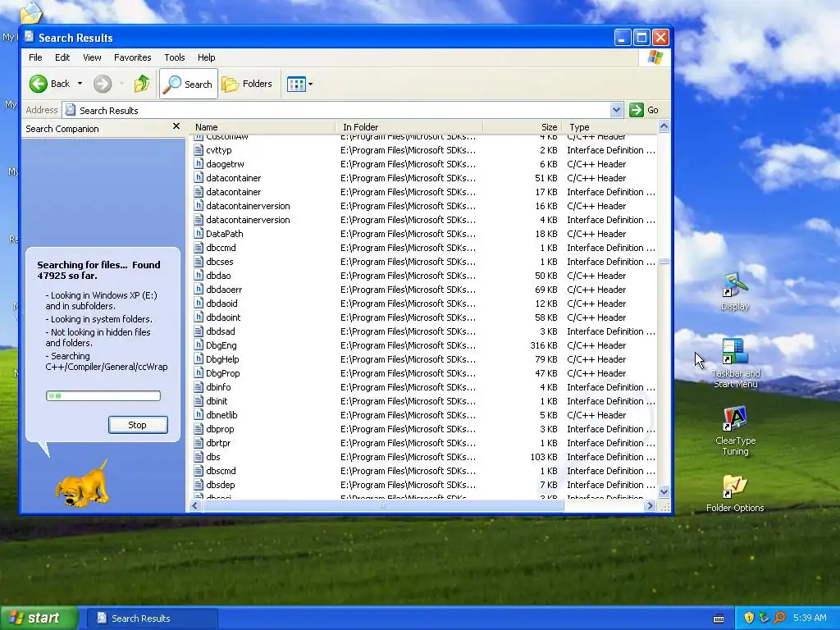Screen dimensions: 840x630
Task: Select the cvttyp file icon
Action: click(x=199, y=150)
